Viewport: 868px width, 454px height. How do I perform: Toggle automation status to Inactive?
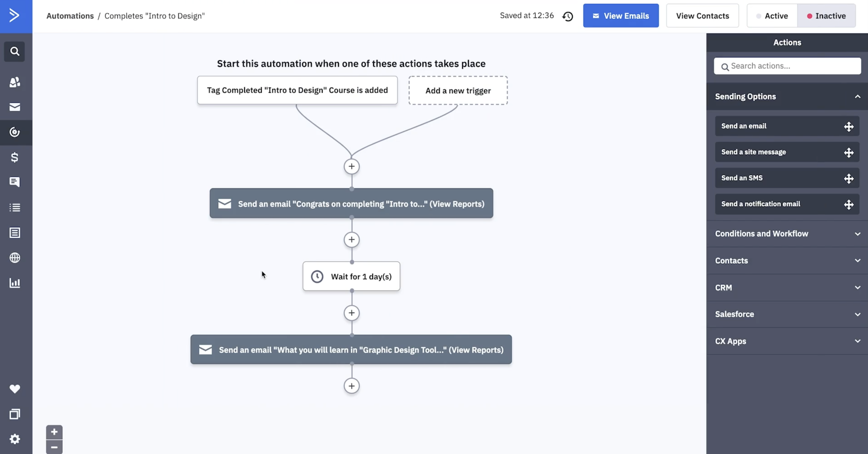[x=825, y=16]
